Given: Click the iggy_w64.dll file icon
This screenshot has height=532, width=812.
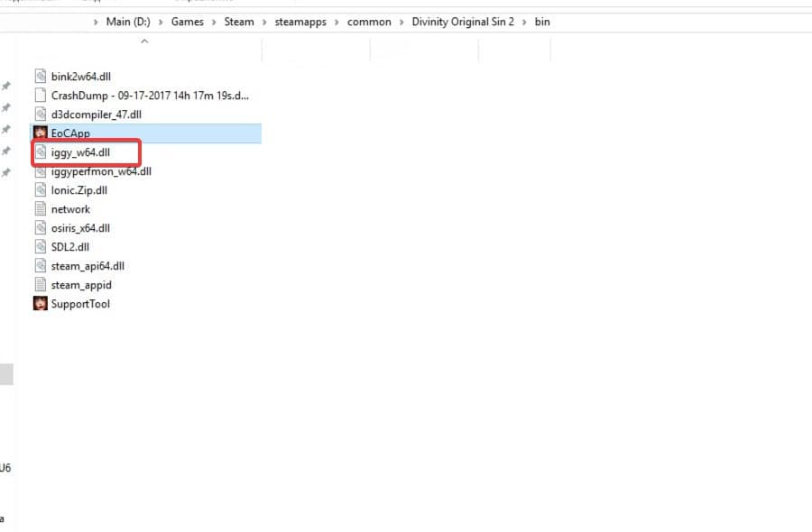Looking at the screenshot, I should (x=41, y=152).
